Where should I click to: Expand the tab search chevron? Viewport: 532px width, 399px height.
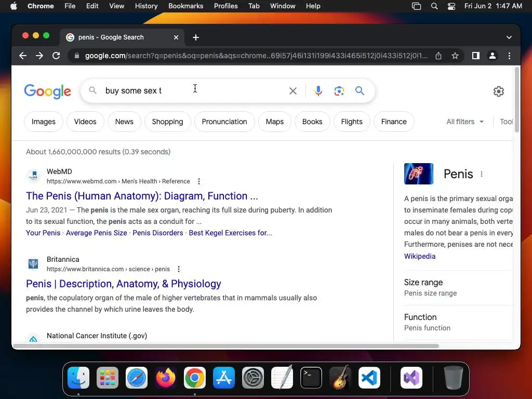[x=509, y=37]
